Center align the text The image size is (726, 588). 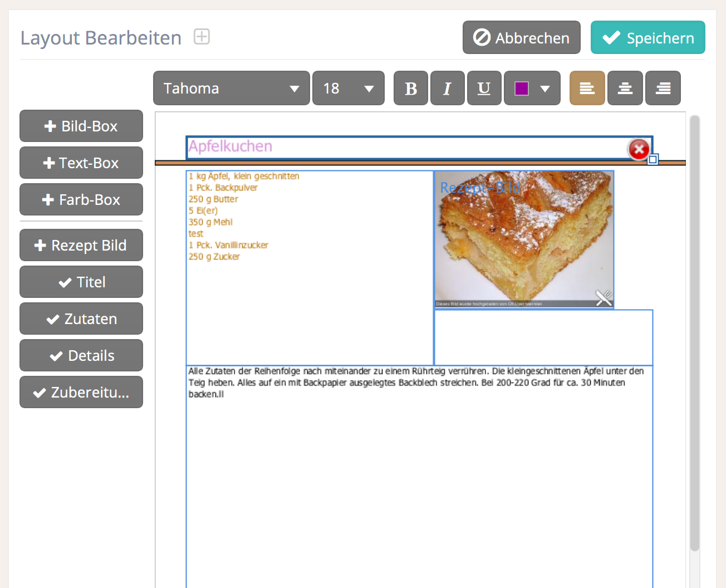[x=625, y=89]
